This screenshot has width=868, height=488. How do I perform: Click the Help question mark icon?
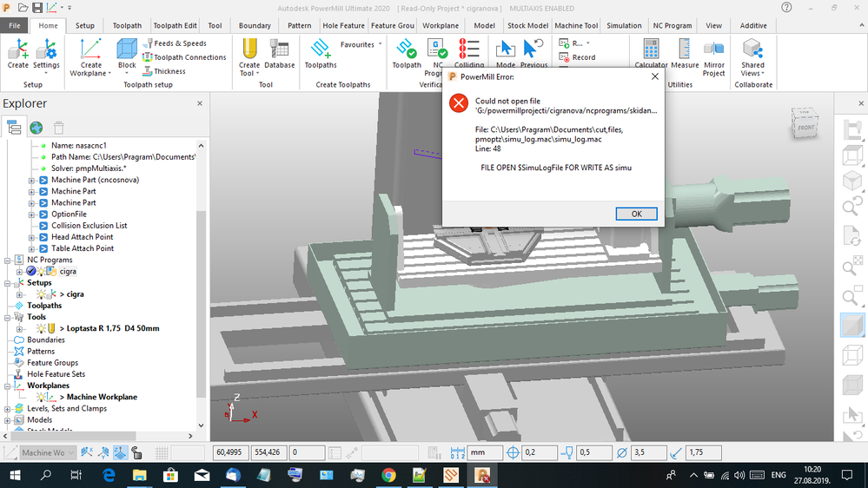tap(786, 8)
